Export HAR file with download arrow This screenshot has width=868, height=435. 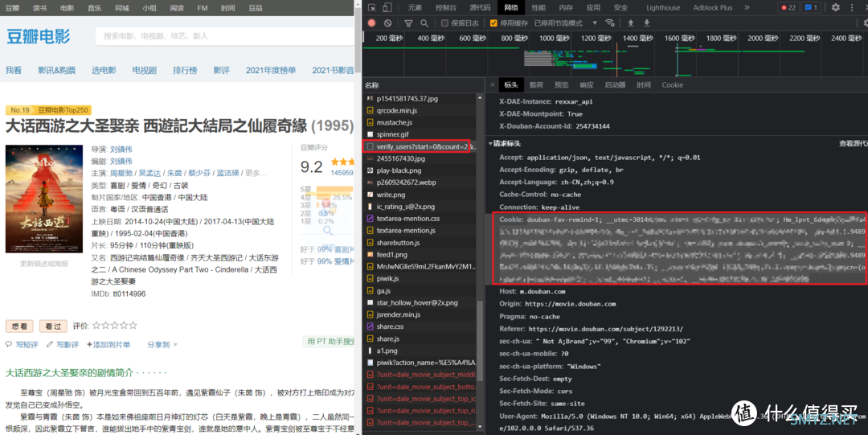click(x=646, y=23)
